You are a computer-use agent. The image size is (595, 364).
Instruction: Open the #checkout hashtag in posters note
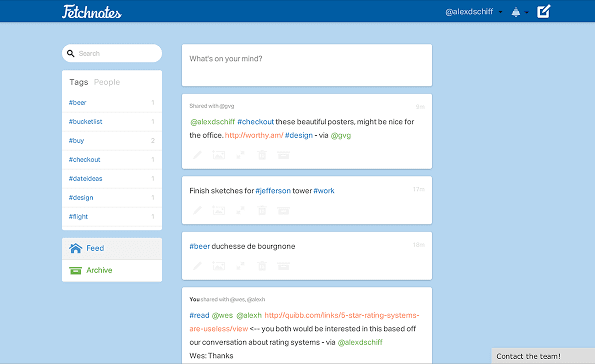click(x=255, y=122)
